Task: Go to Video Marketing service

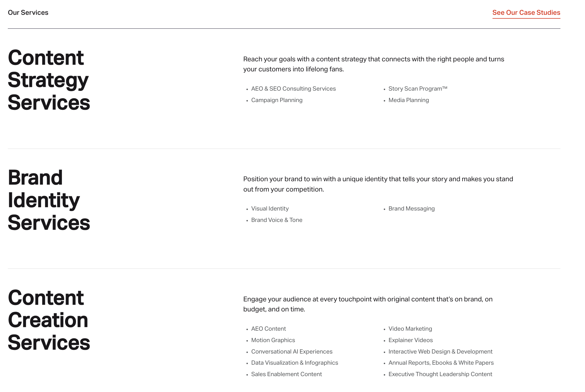Action: pos(410,329)
